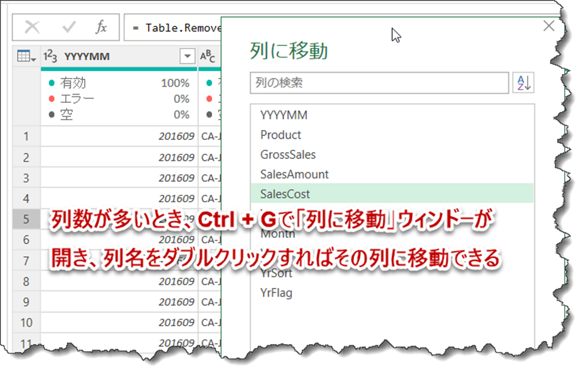
Task: Select row number 2 header
Action: pyautogui.click(x=27, y=157)
